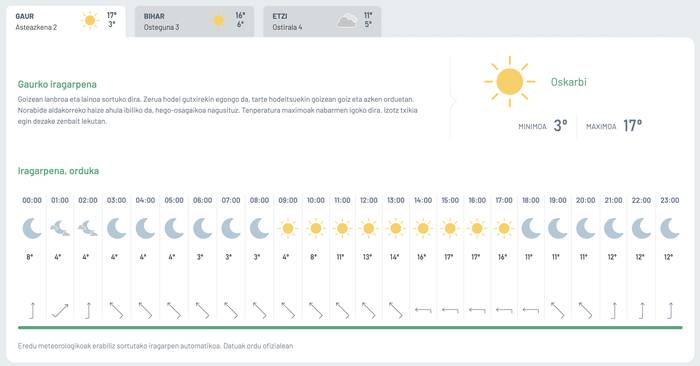The height and width of the screenshot is (366, 700).
Task: Select the GAUR Asteazkena 2 tab
Action: [66, 21]
